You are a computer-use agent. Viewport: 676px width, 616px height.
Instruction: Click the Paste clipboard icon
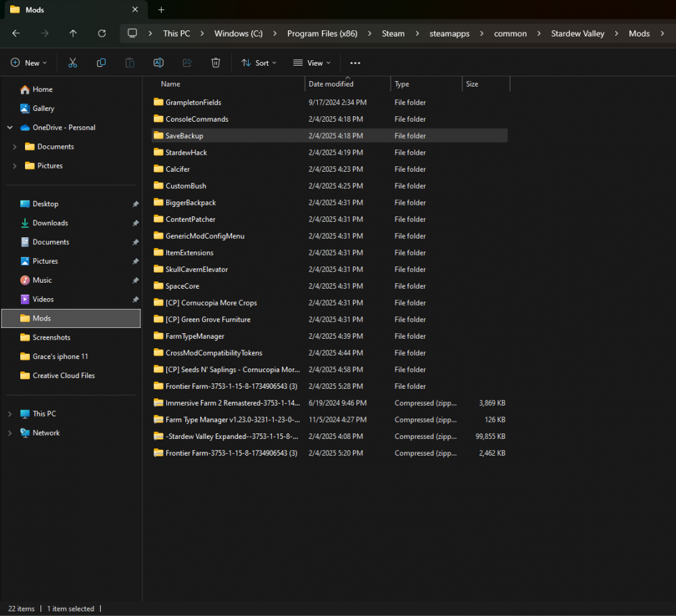pyautogui.click(x=130, y=63)
